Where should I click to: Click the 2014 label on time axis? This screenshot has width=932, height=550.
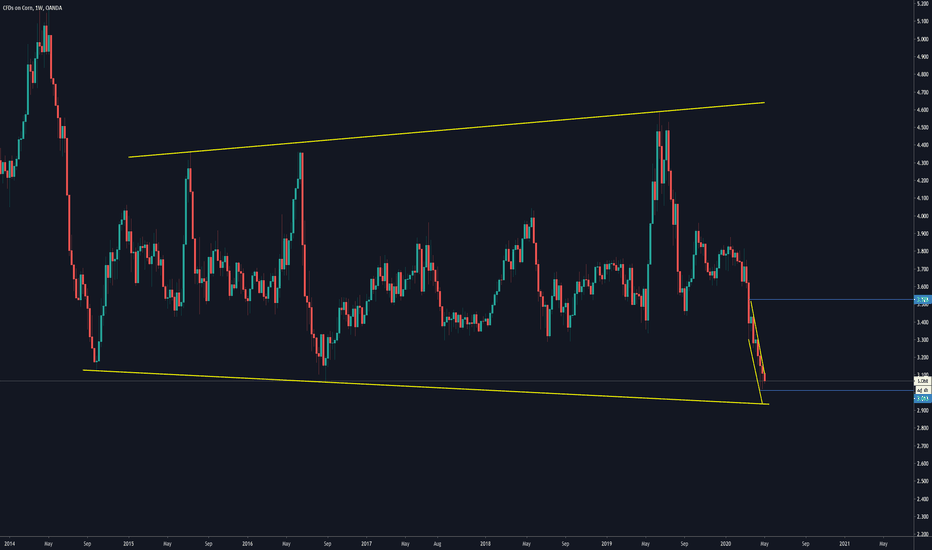pos(9,543)
